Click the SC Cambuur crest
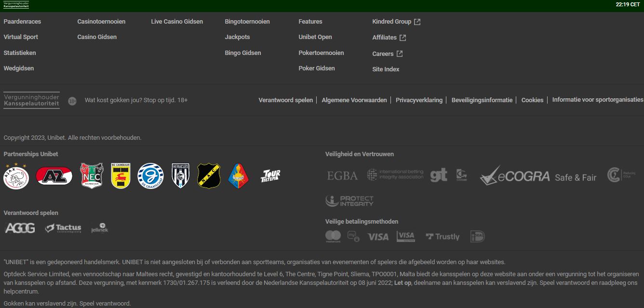644x308 pixels. coord(121,175)
